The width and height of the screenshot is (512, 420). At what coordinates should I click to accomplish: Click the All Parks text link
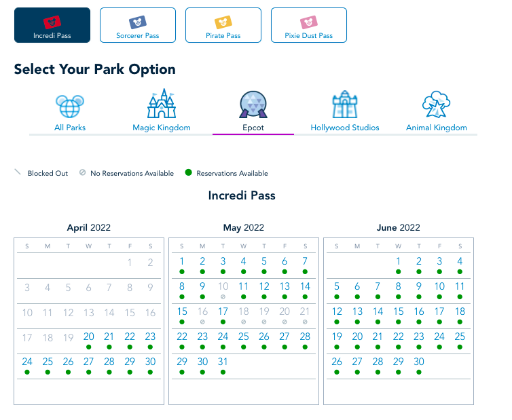click(70, 128)
